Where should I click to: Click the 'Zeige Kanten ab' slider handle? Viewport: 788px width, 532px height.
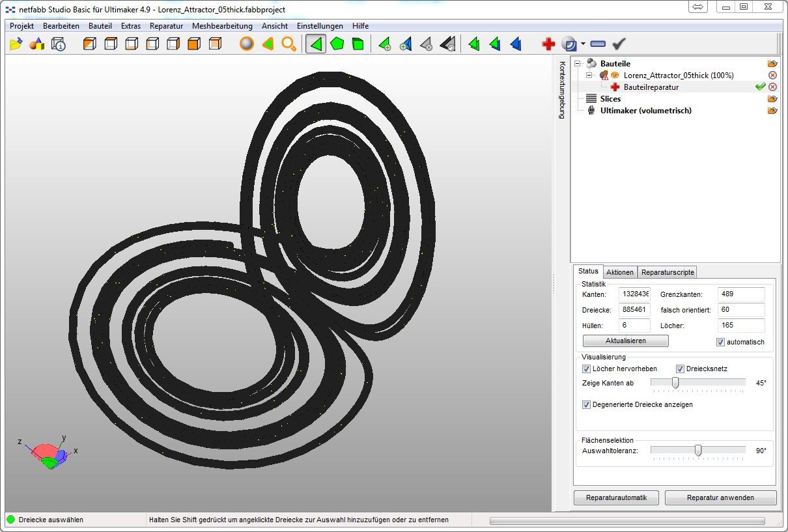675,383
